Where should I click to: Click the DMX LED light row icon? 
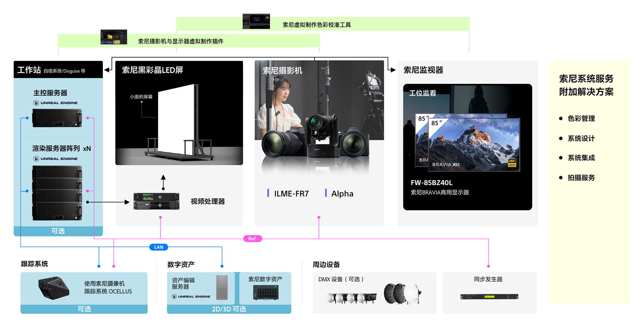pos(351,297)
